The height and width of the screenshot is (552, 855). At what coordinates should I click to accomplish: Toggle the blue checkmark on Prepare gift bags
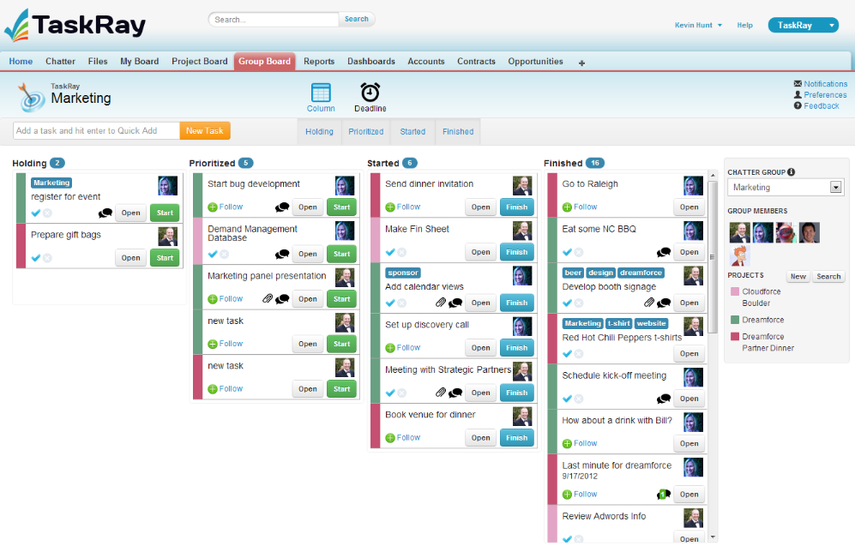coord(36,257)
